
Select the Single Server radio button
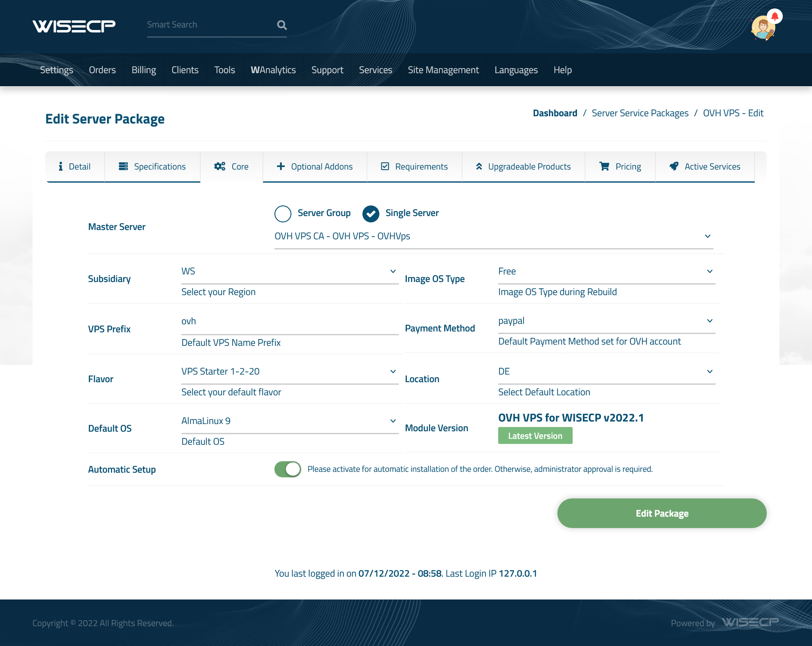(371, 214)
